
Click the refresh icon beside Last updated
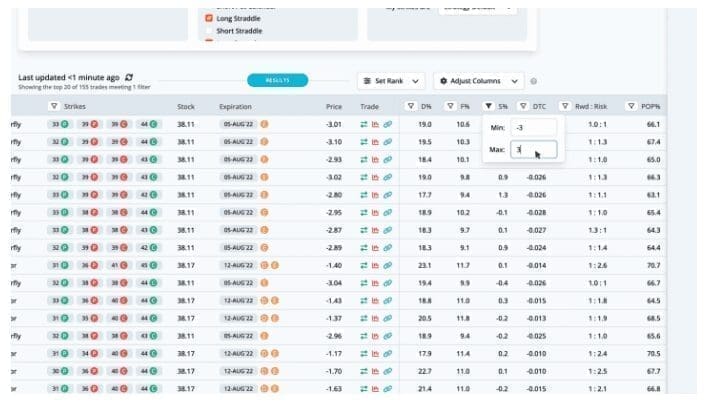[128, 77]
